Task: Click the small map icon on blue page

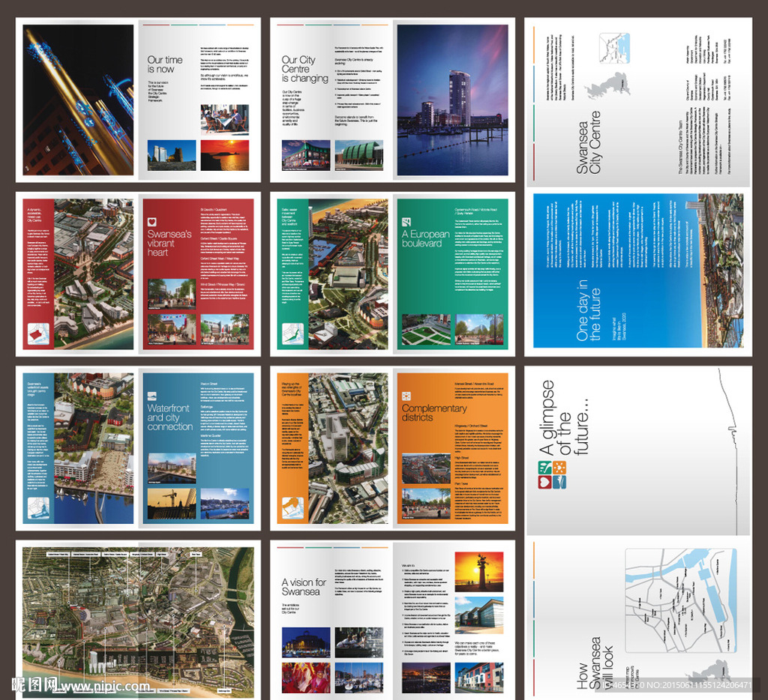Action: tap(38, 508)
